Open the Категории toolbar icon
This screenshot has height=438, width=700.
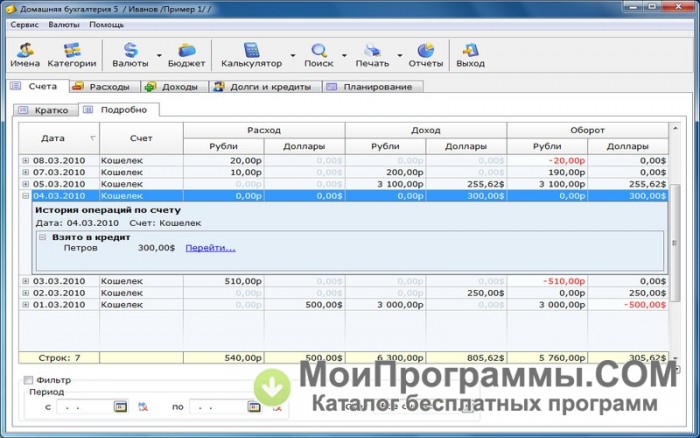[72, 54]
